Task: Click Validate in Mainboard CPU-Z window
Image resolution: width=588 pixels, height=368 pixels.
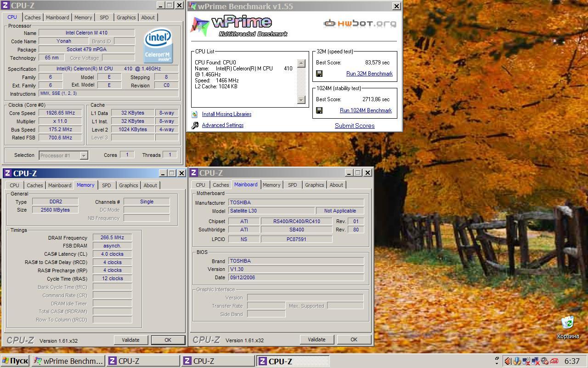Action: coord(317,339)
